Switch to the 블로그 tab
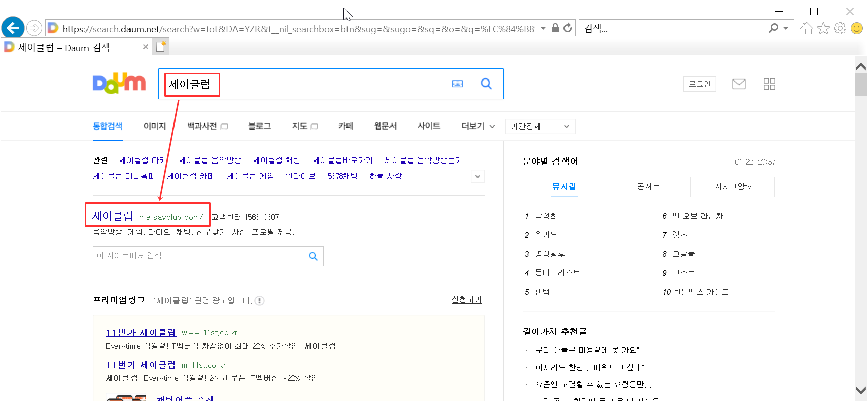 pyautogui.click(x=259, y=126)
